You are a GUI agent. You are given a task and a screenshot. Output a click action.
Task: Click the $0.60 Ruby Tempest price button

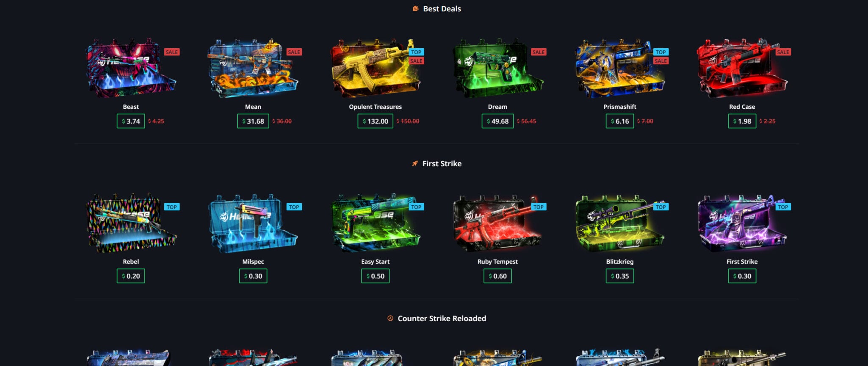pos(498,276)
